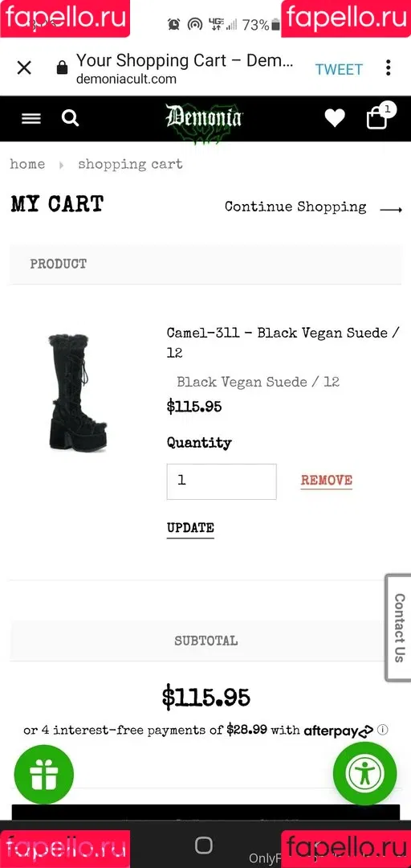411x868 pixels.
Task: Click UPDATE under quantity
Action: tap(190, 528)
